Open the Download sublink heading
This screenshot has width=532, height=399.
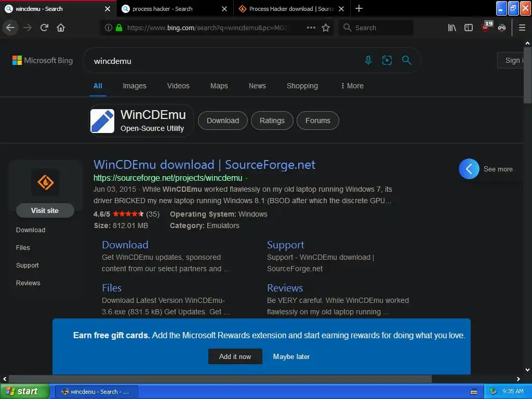click(x=125, y=245)
